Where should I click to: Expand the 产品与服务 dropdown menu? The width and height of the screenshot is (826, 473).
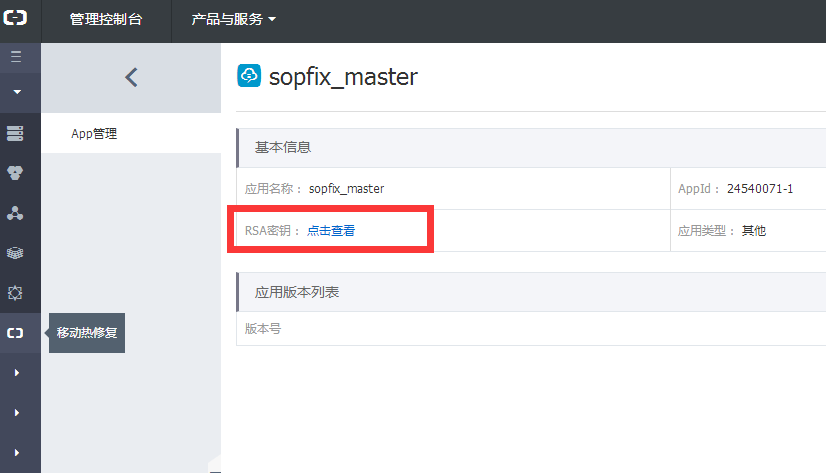(x=233, y=19)
